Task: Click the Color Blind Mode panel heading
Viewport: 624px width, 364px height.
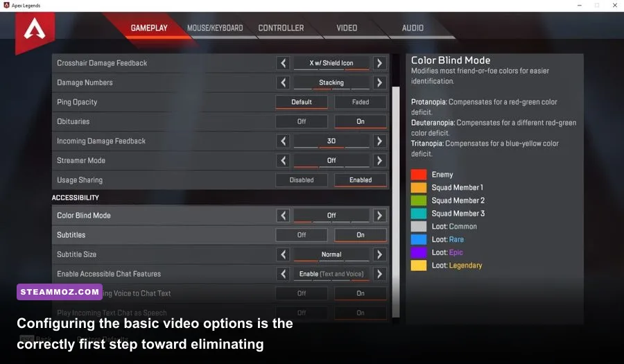Action: tap(451, 60)
